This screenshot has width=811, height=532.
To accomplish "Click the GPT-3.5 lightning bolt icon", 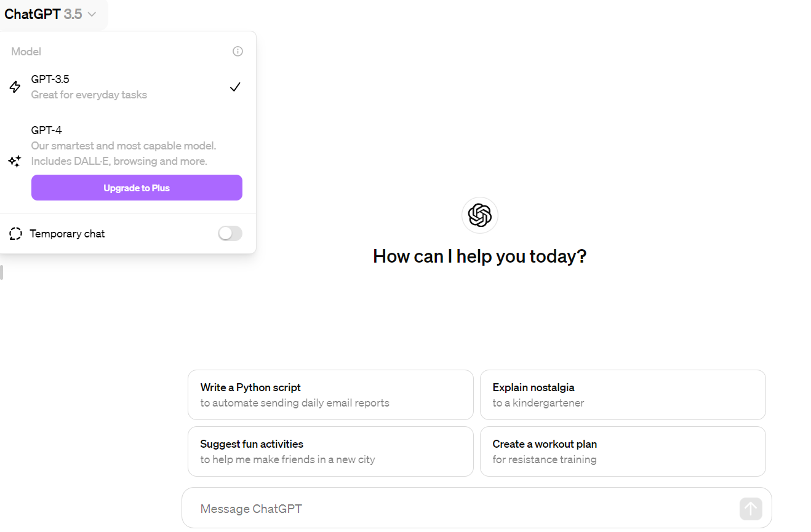I will tap(15, 87).
